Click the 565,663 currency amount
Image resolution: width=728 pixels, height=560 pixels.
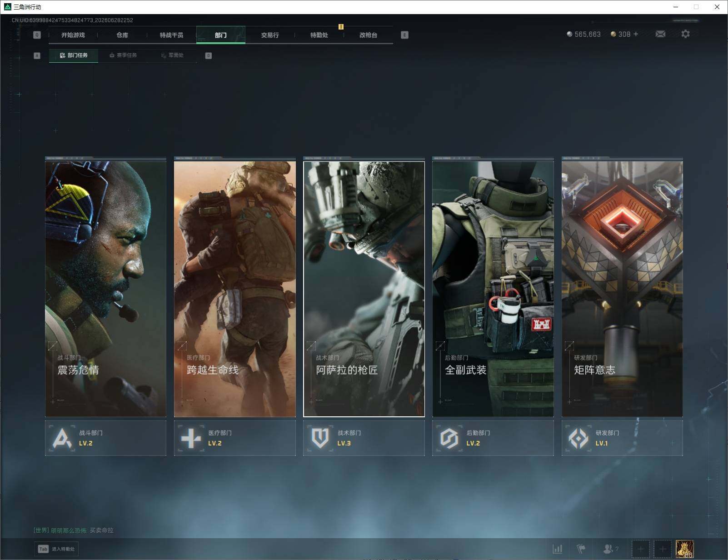[x=588, y=34]
